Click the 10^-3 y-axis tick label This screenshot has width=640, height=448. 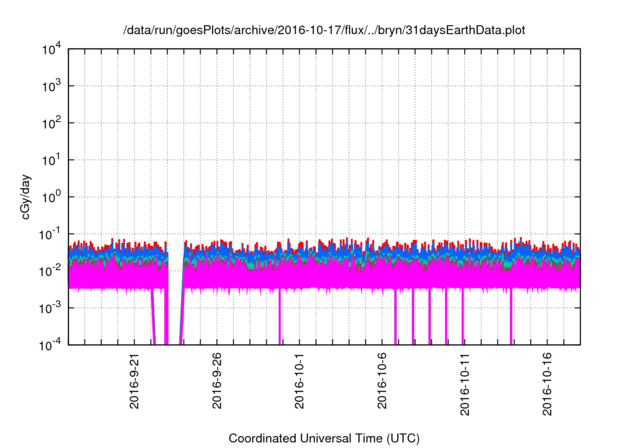point(51,307)
